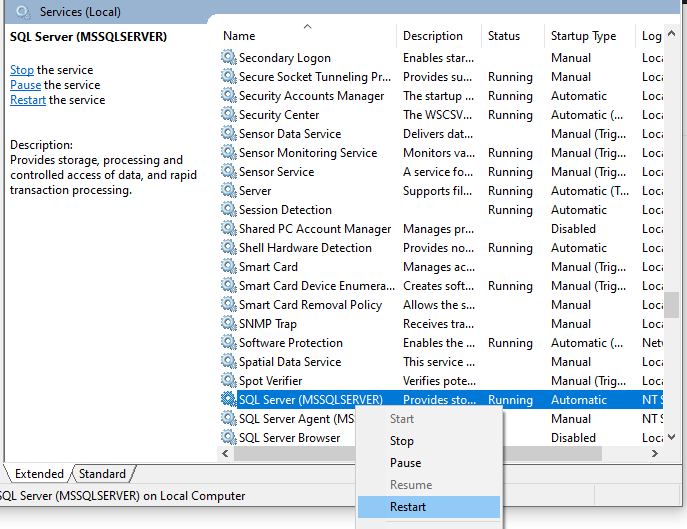Click the Spatial Data Service icon

point(228,361)
